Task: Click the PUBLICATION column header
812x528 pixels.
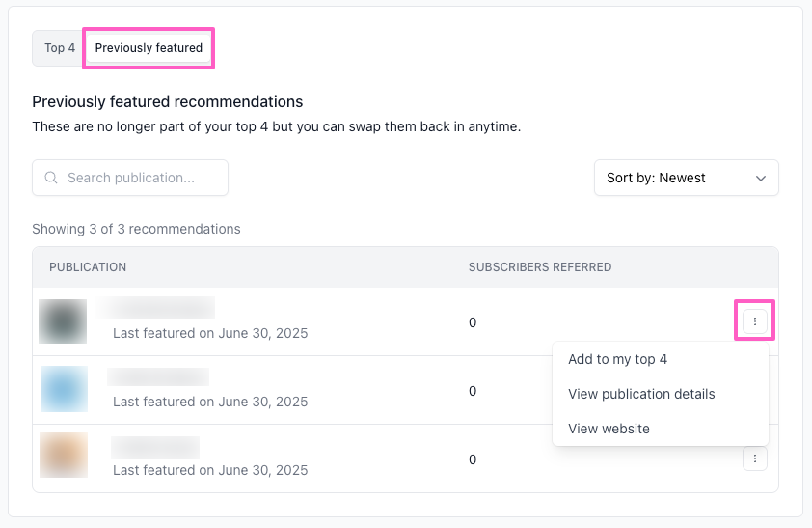Action: pyautogui.click(x=88, y=267)
